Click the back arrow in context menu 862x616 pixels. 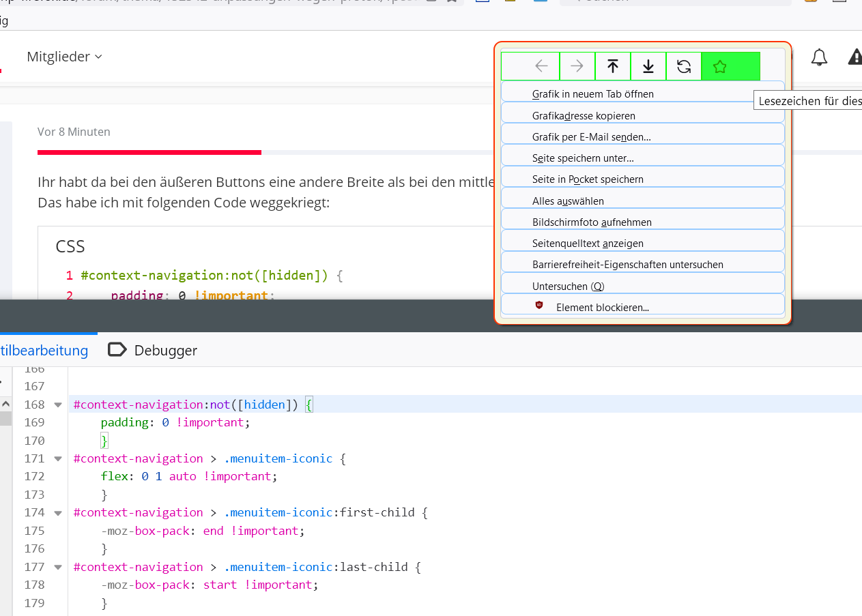click(541, 66)
